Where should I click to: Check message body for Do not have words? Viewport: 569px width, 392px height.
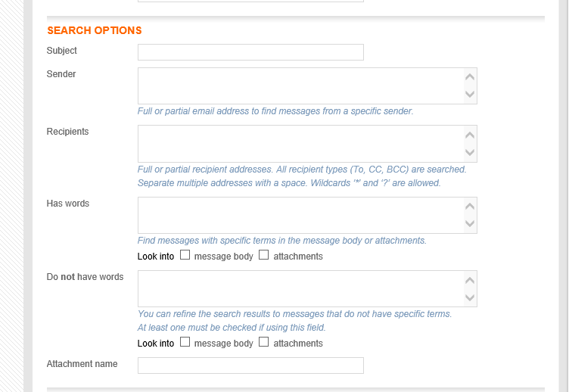tap(185, 342)
